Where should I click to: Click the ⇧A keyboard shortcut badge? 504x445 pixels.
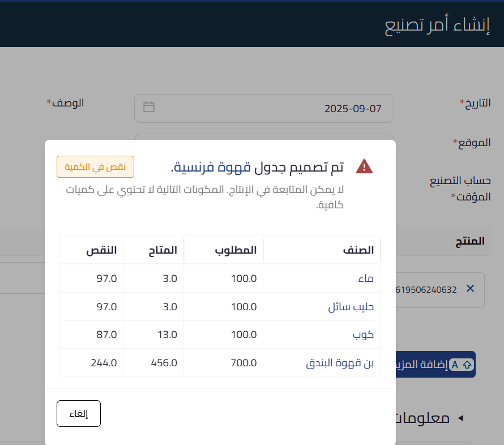pyautogui.click(x=461, y=365)
